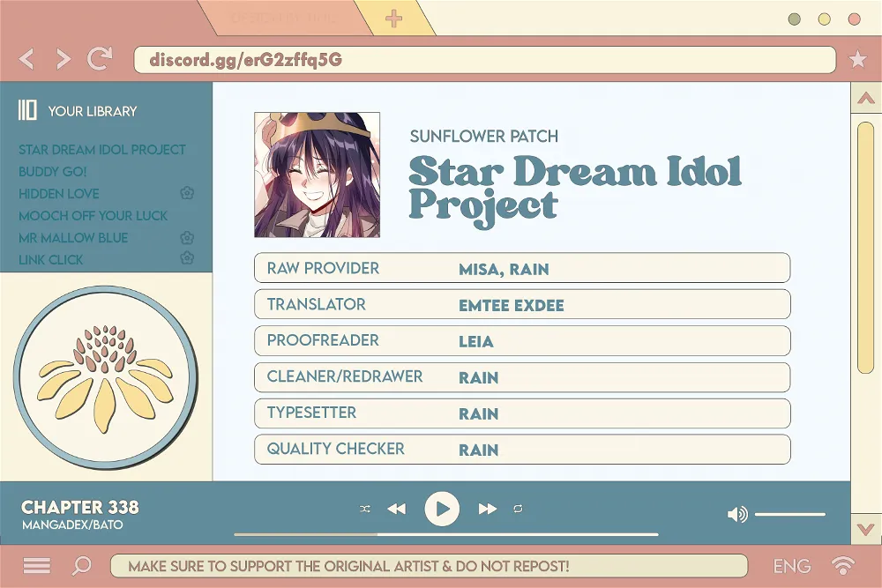Click the yellow window dot

(825, 19)
